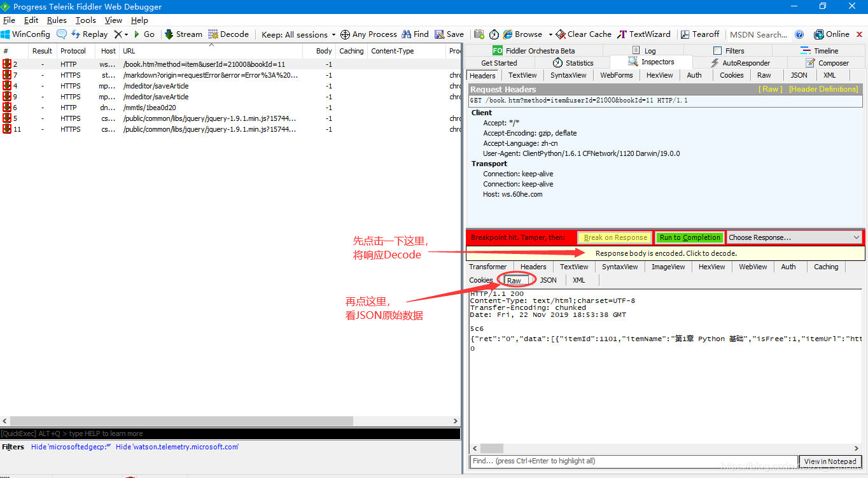Open the Help menu
Viewport: 868px width, 478px height.
pos(139,20)
